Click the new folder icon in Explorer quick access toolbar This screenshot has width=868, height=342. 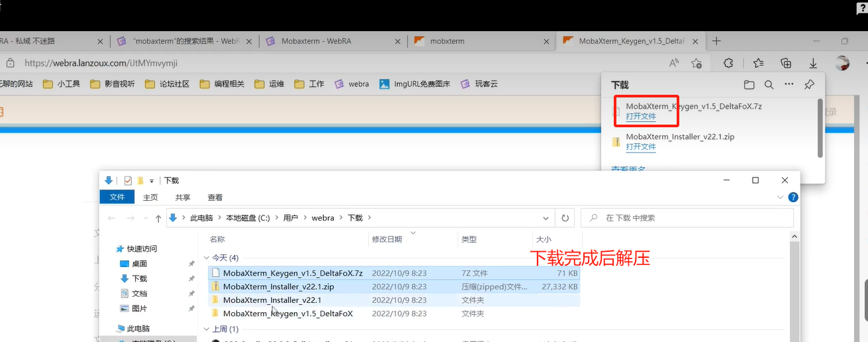(x=140, y=180)
